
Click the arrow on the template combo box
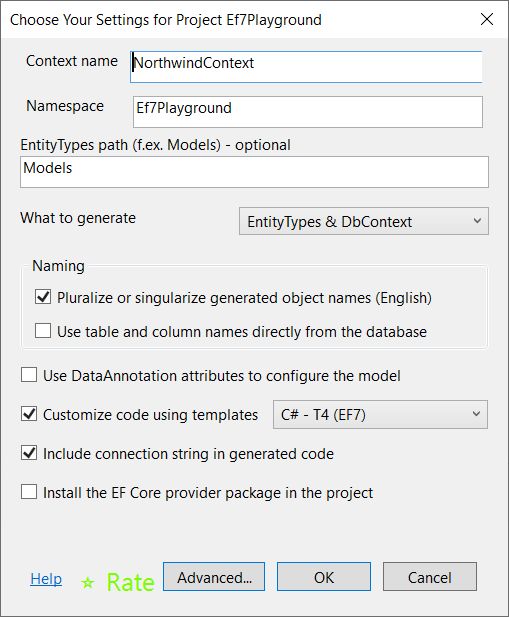click(476, 414)
